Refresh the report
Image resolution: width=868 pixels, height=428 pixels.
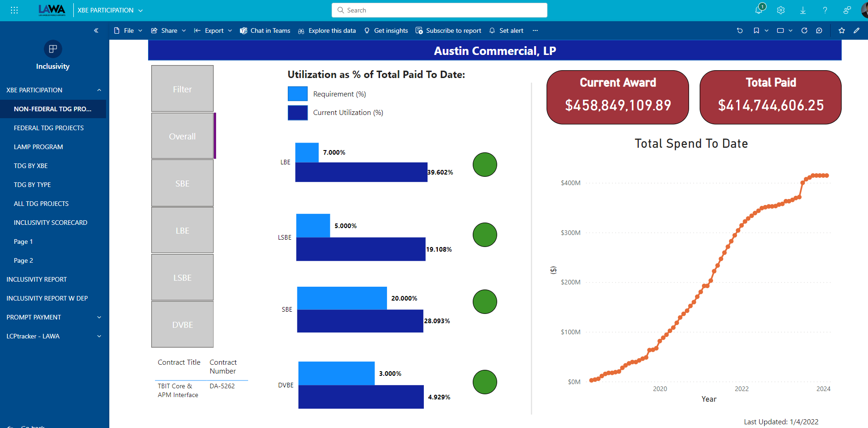pos(804,30)
